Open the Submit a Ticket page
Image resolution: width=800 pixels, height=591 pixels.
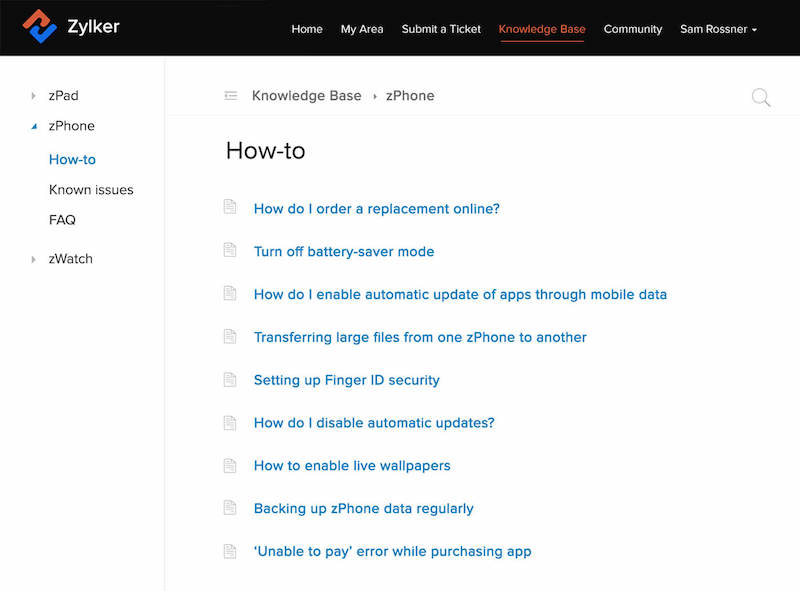(x=441, y=29)
